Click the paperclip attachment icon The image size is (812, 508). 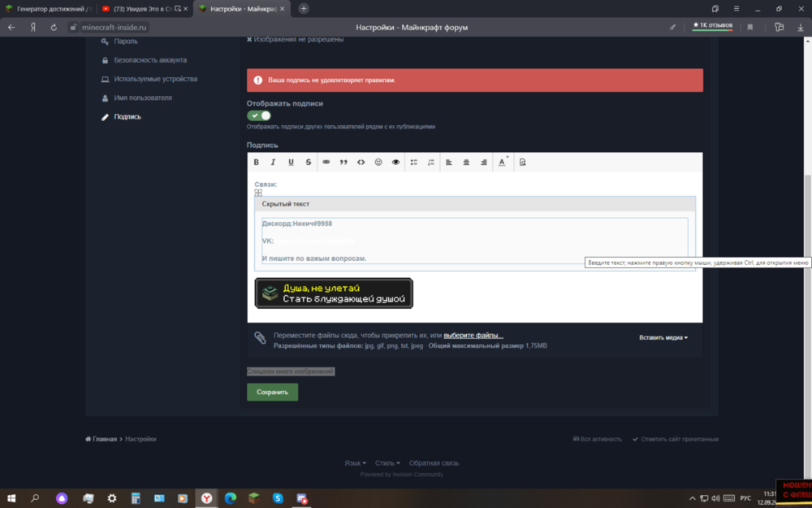tap(260, 337)
